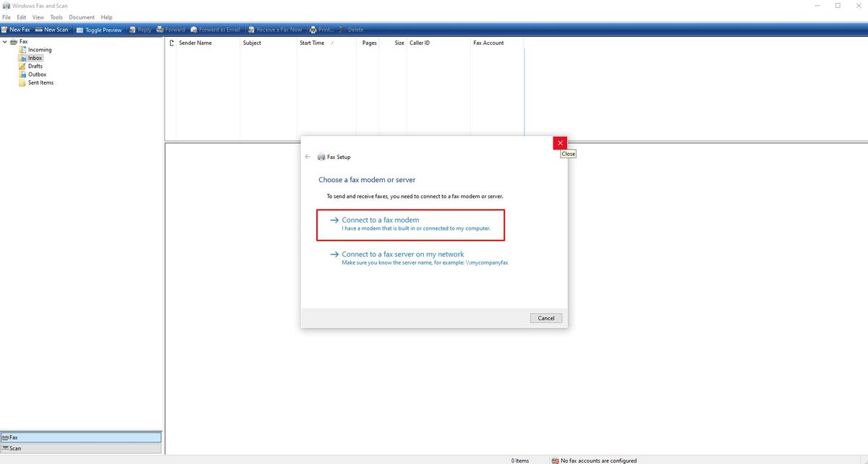
Task: Click the Delete toolbar button
Action: (x=352, y=30)
